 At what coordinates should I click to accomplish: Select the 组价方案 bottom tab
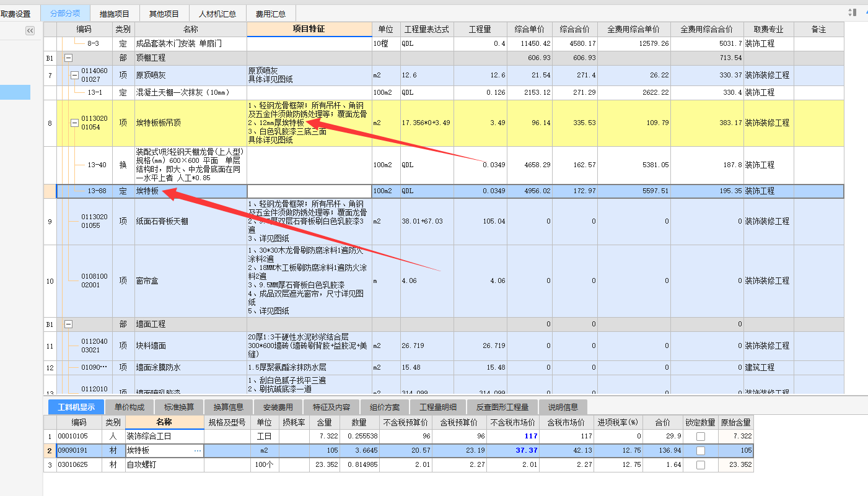385,407
